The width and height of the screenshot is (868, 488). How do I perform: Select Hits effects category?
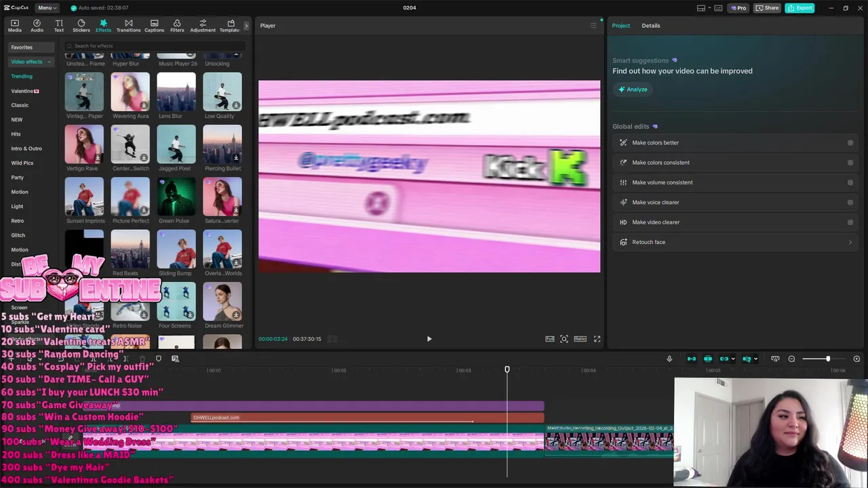(16, 134)
